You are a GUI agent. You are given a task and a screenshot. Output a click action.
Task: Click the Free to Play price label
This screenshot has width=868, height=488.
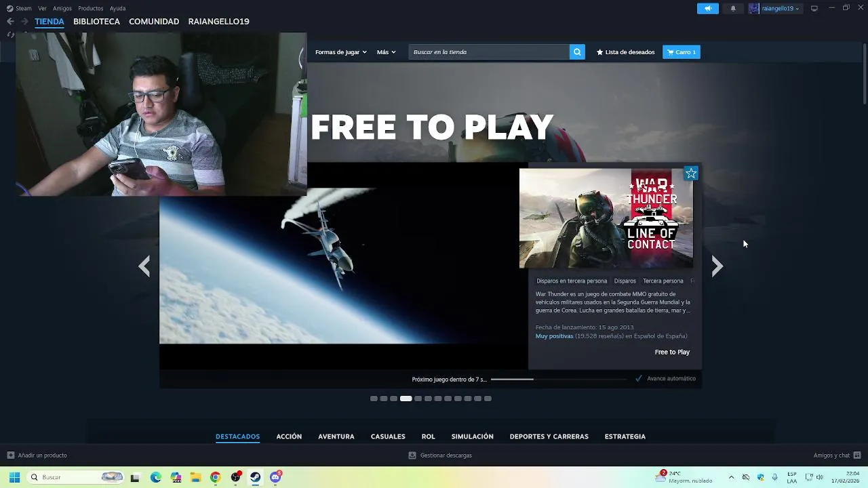point(672,352)
